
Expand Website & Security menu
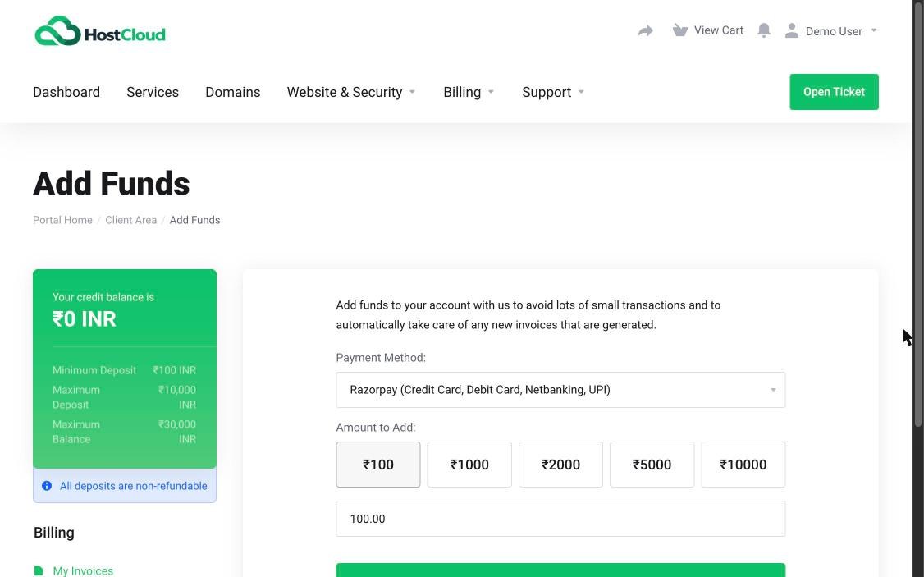tap(351, 92)
